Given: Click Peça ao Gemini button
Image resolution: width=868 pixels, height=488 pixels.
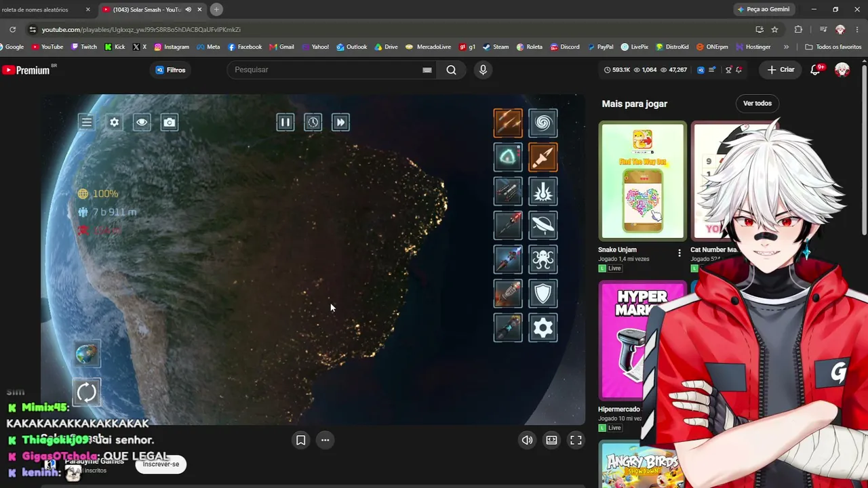Looking at the screenshot, I should [764, 9].
